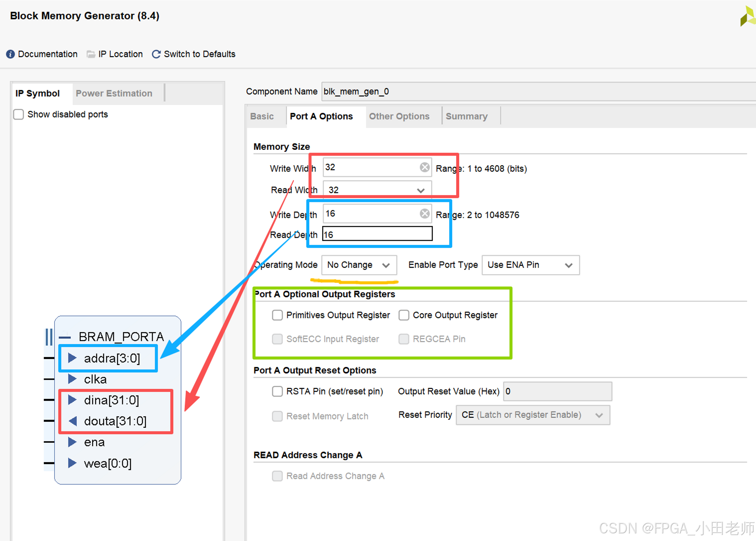Clear the Write Width field with X icon
This screenshot has width=756, height=541.
pyautogui.click(x=424, y=167)
